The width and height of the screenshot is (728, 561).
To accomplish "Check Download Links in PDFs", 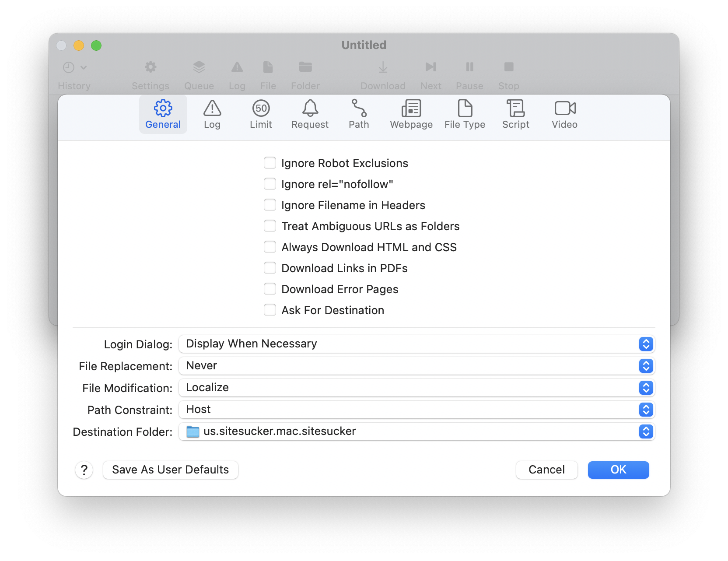I will tap(270, 268).
